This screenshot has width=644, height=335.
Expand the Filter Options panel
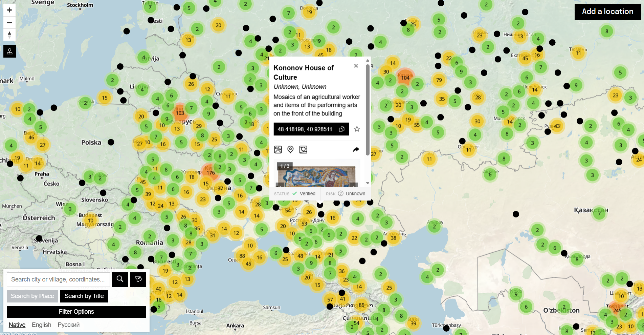76,312
